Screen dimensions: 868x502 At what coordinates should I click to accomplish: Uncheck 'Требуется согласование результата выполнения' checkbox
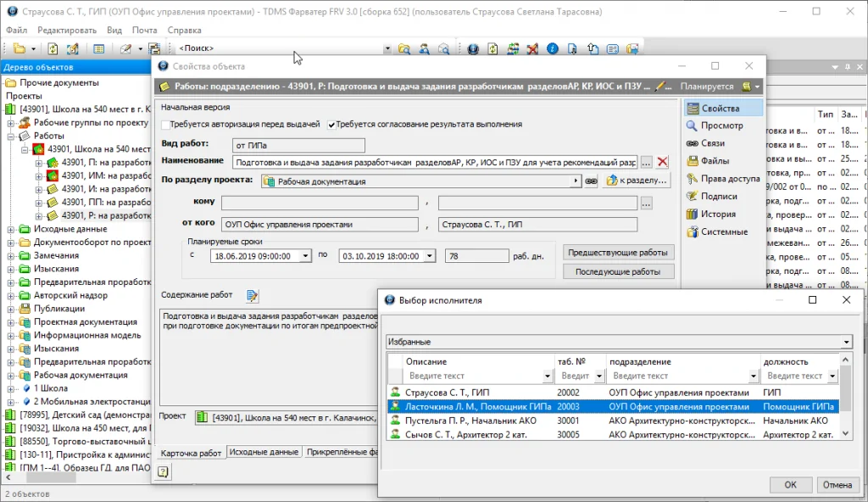point(332,125)
